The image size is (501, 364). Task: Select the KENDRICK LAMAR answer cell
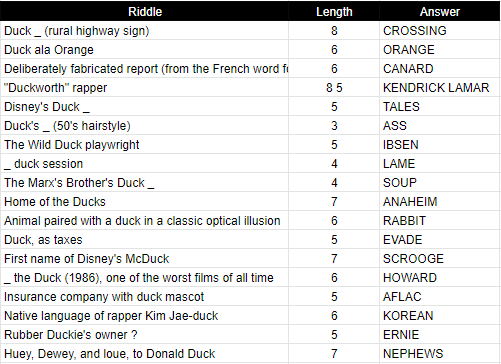[440, 88]
